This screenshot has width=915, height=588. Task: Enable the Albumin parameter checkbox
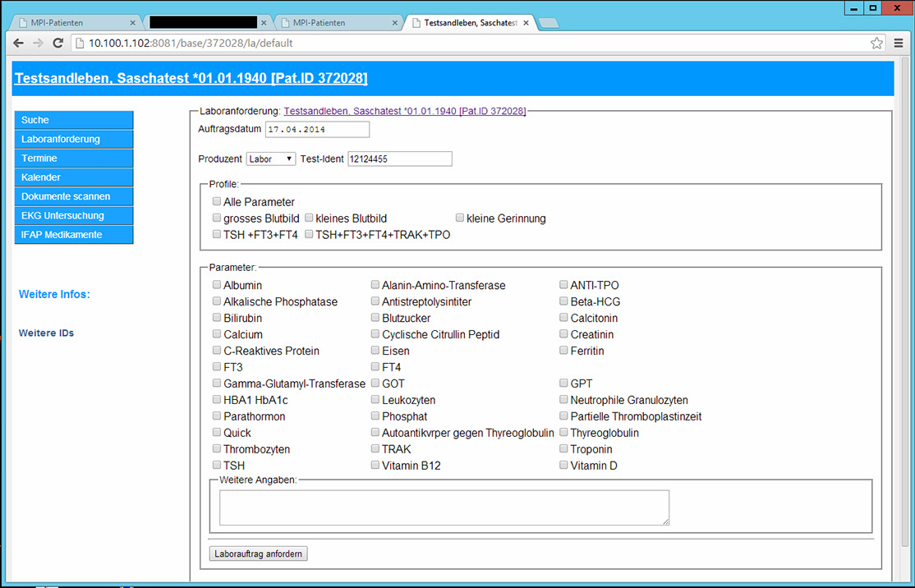pyautogui.click(x=217, y=285)
